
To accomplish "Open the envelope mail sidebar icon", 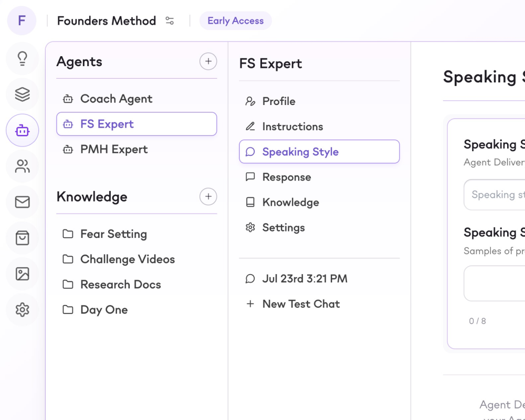I will tap(22, 202).
